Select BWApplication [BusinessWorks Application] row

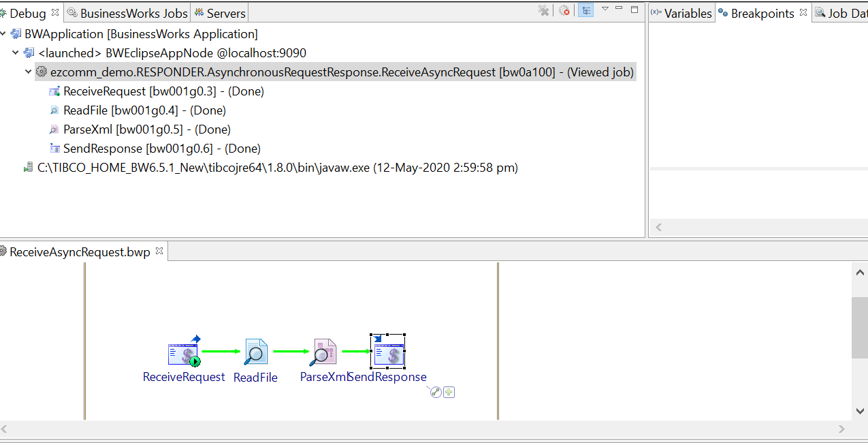tap(141, 33)
